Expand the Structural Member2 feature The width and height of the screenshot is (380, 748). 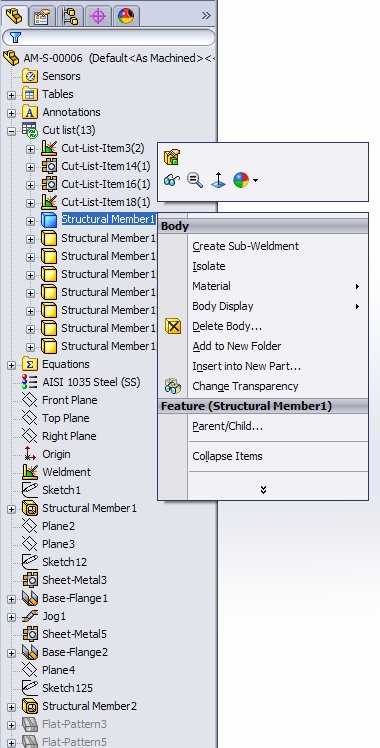coord(11,707)
